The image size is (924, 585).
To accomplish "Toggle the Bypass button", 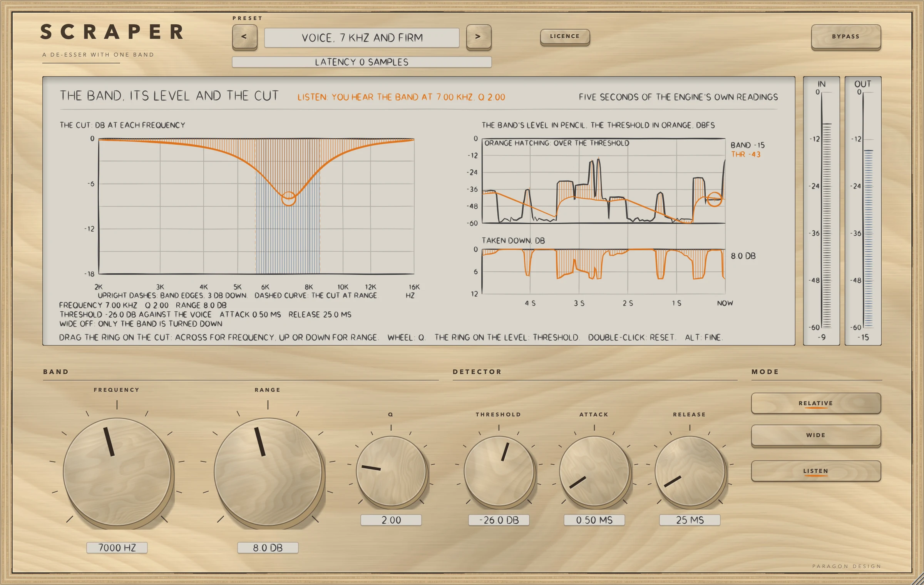I will (x=846, y=37).
